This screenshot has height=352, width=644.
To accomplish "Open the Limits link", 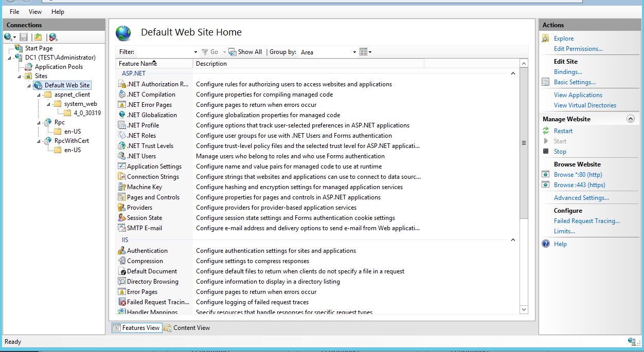I will pos(564,231).
